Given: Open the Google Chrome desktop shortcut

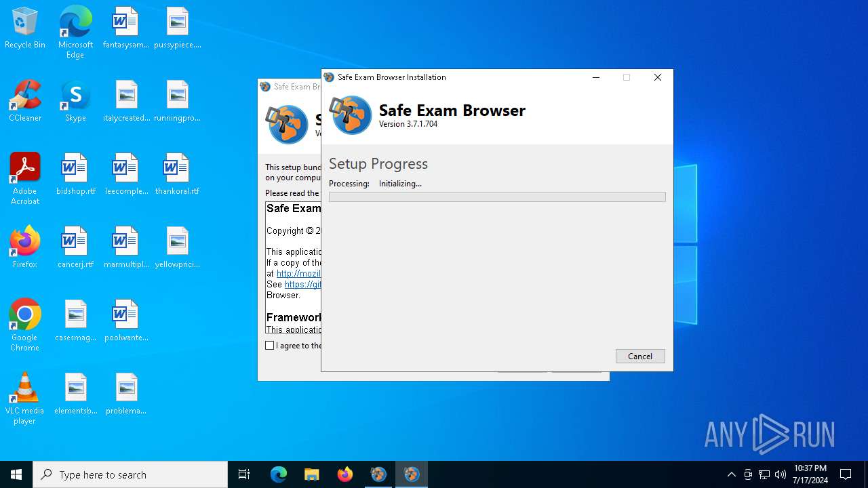Looking at the screenshot, I should click(25, 325).
